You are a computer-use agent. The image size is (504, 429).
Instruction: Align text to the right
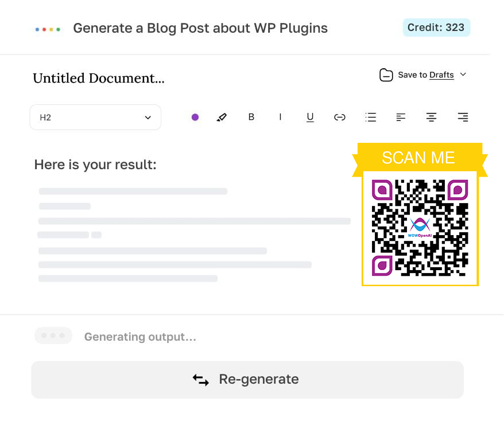(462, 117)
